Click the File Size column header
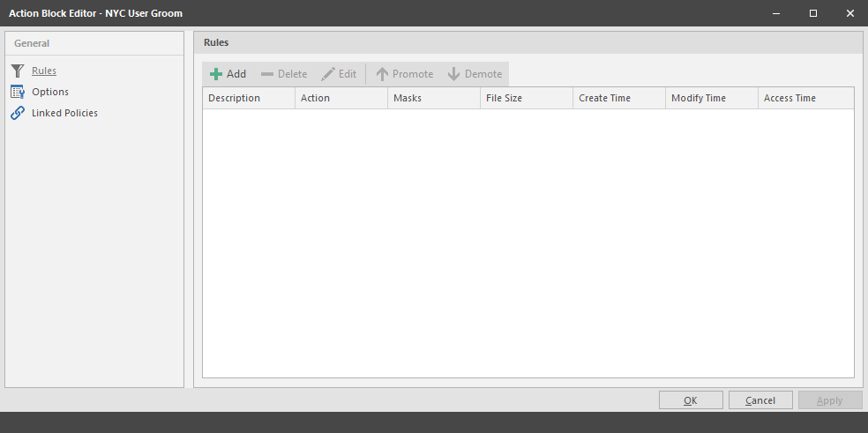 527,98
